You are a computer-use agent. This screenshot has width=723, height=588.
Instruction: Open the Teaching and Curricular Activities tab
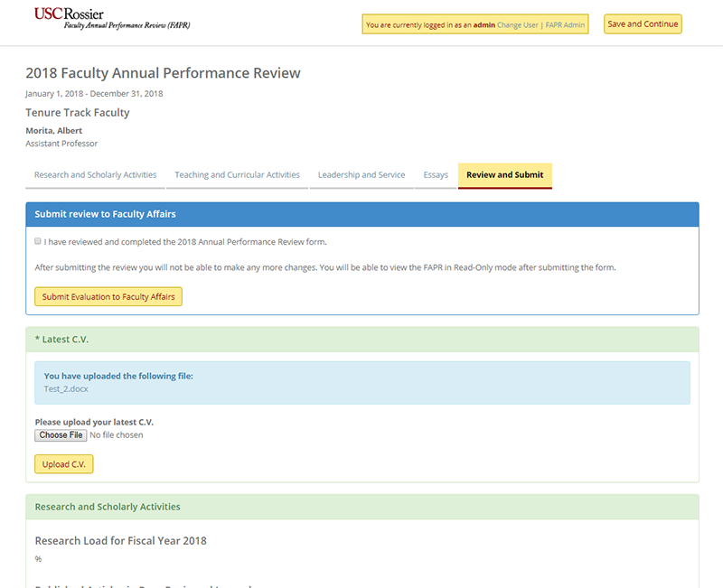click(x=237, y=175)
